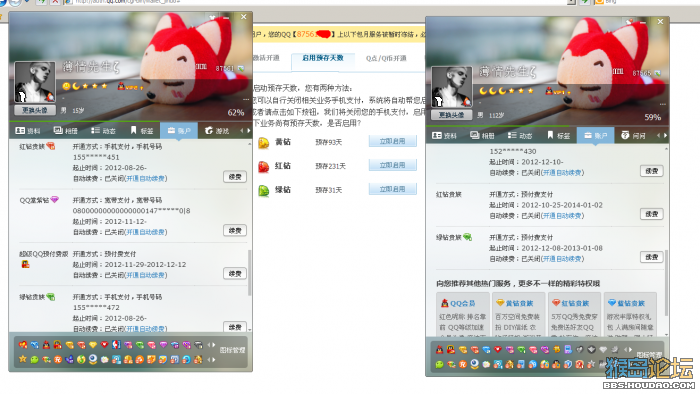Click the 红钻 icon on the web page
700x394 pixels.
point(263,166)
